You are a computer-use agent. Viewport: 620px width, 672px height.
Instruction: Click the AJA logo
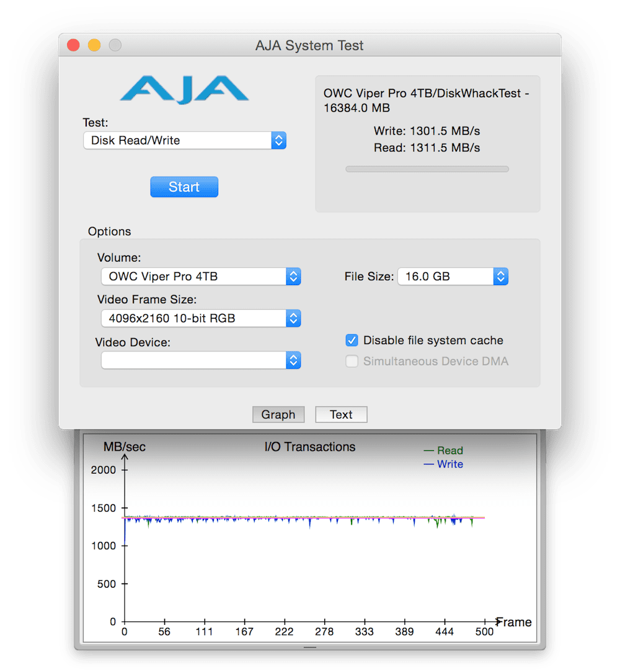(184, 89)
